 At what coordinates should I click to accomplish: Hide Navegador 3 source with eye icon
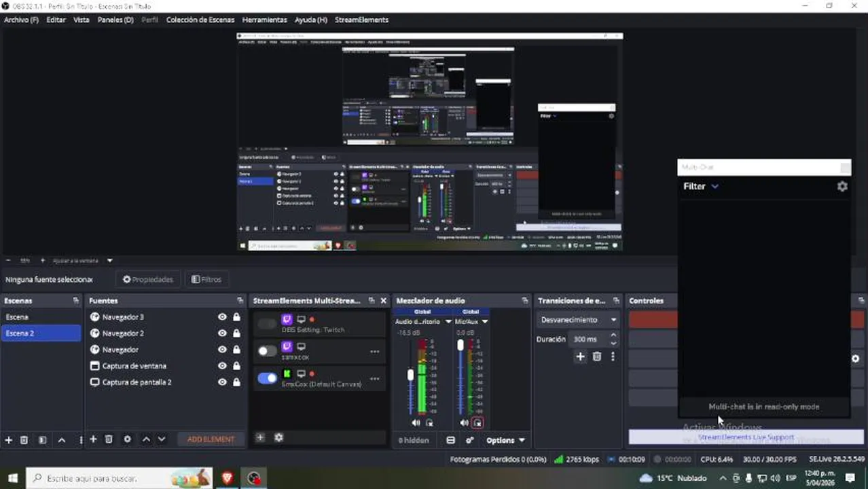[x=222, y=317]
